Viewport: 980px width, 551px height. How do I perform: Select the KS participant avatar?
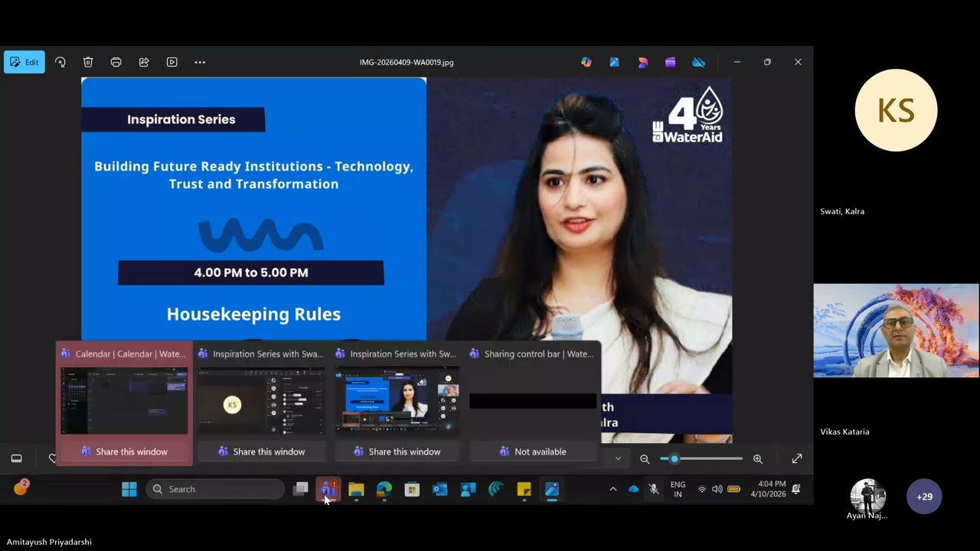pos(896,110)
